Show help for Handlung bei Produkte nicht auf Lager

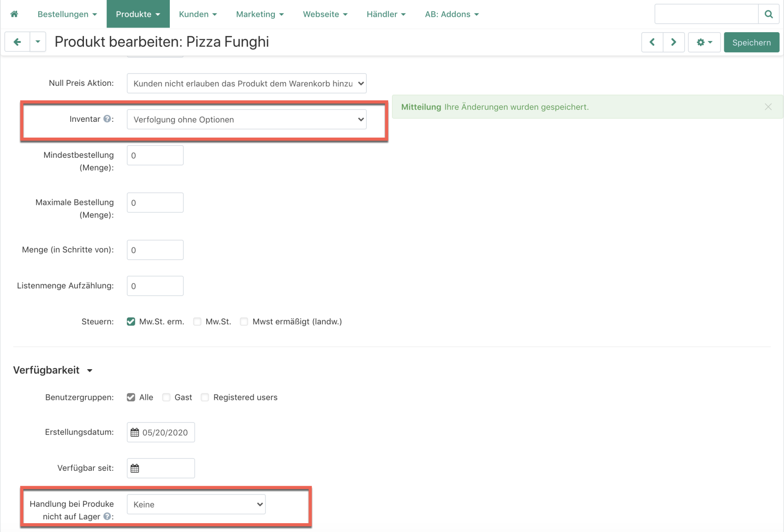pyautogui.click(x=107, y=517)
